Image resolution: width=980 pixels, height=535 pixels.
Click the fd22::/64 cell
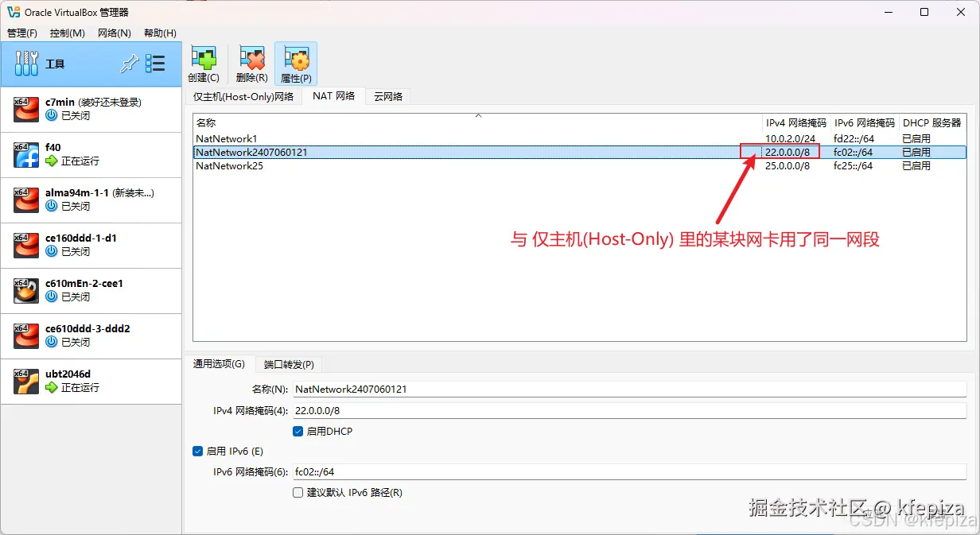[854, 138]
